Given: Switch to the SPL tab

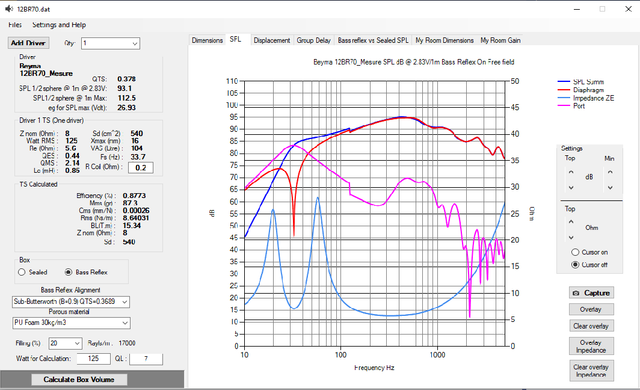Looking at the screenshot, I should (236, 39).
